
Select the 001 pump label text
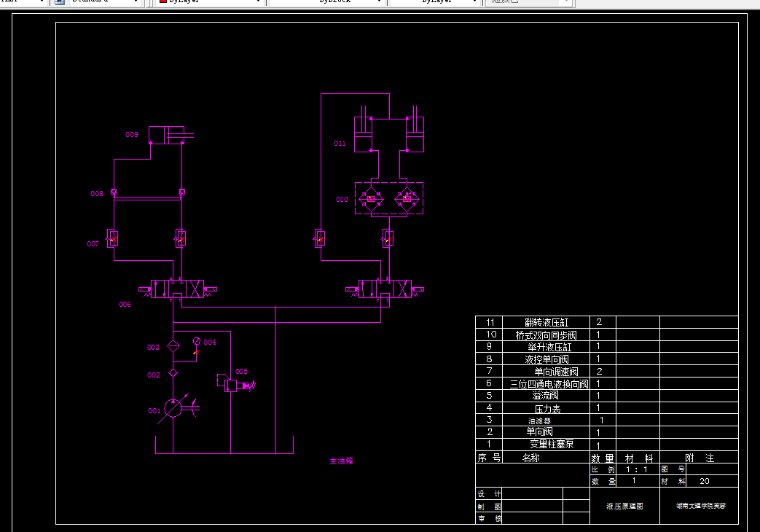pyautogui.click(x=154, y=411)
